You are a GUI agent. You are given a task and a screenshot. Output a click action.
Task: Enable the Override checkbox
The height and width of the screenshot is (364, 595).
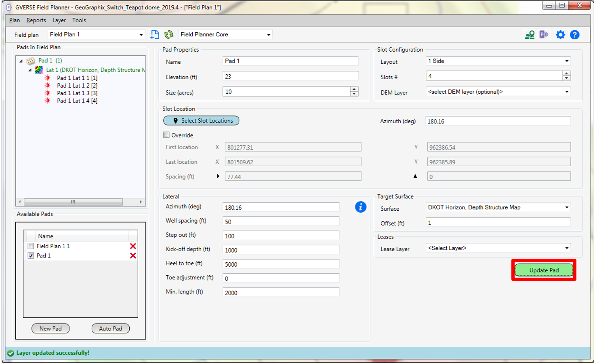(x=166, y=135)
